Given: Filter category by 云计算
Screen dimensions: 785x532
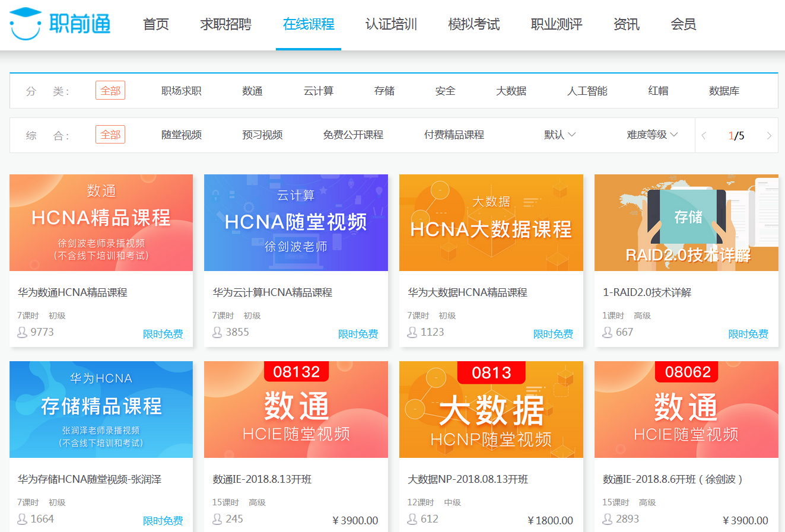Looking at the screenshot, I should coord(319,91).
